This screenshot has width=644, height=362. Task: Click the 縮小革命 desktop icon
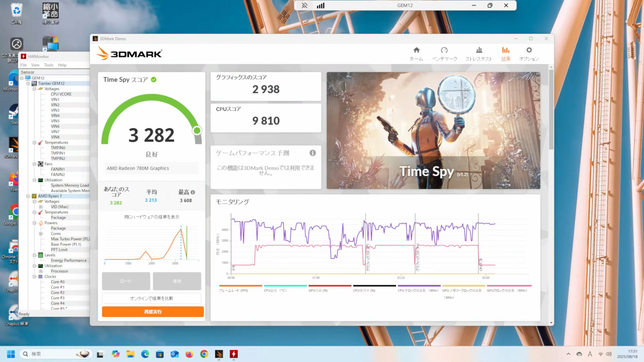[x=51, y=14]
